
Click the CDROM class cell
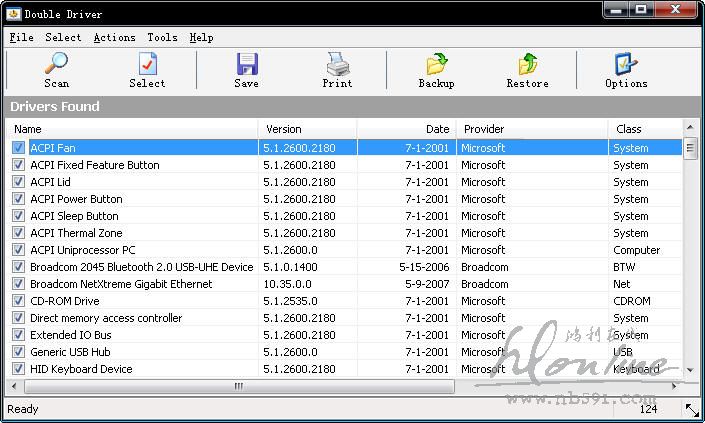click(632, 301)
